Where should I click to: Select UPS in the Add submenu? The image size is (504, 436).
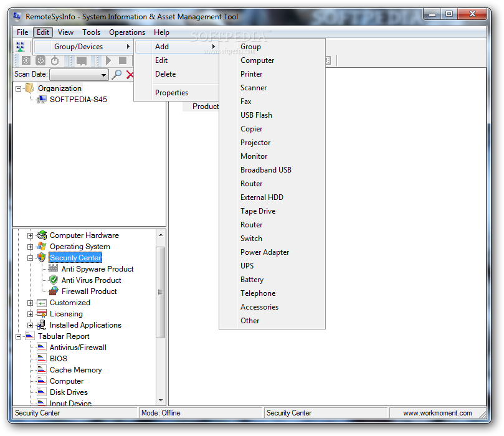point(272,266)
